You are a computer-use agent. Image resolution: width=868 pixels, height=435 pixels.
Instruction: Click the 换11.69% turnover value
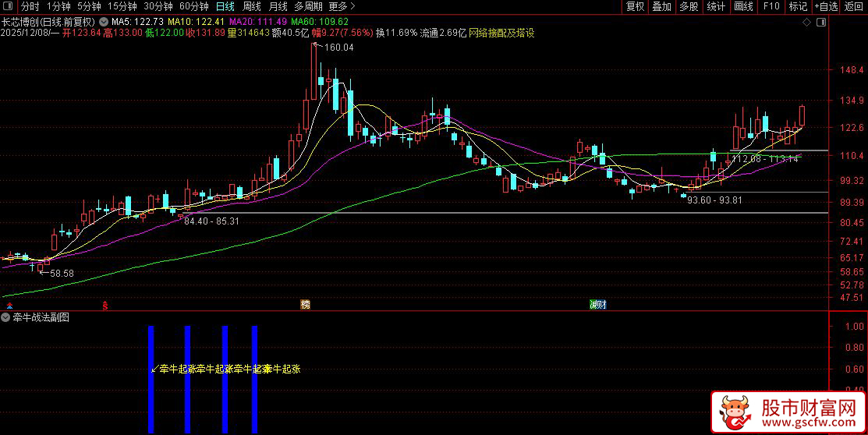(x=396, y=34)
